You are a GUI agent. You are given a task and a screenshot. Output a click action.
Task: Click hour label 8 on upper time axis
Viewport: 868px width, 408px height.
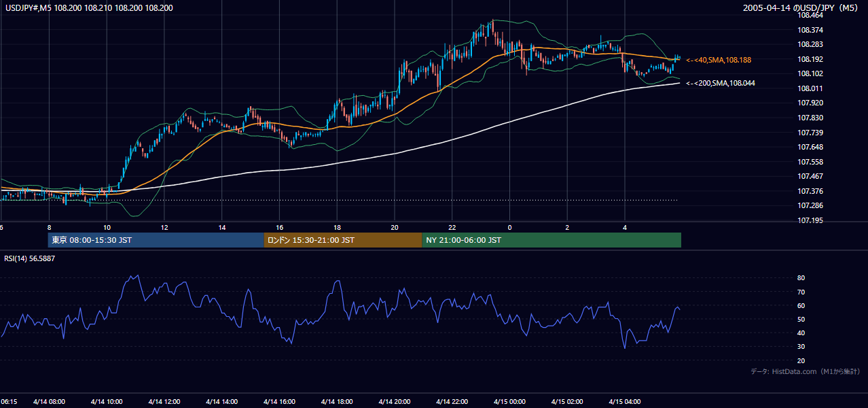49,227
